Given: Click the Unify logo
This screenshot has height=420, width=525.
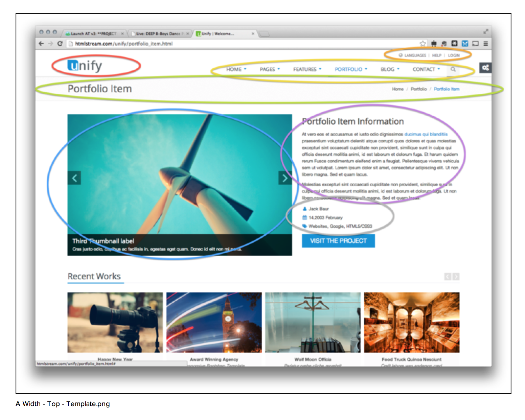Looking at the screenshot, I should pos(85,66).
